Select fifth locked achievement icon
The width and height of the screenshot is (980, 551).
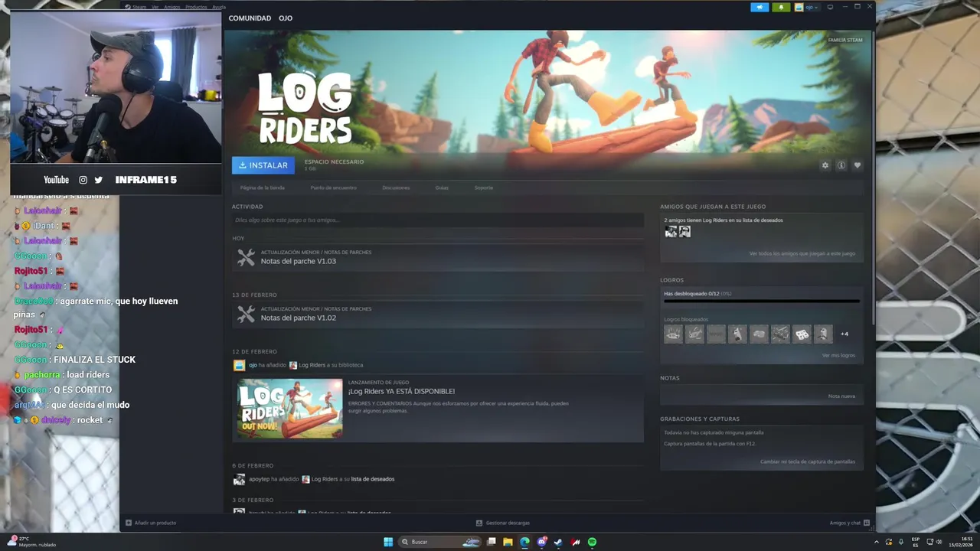(759, 334)
